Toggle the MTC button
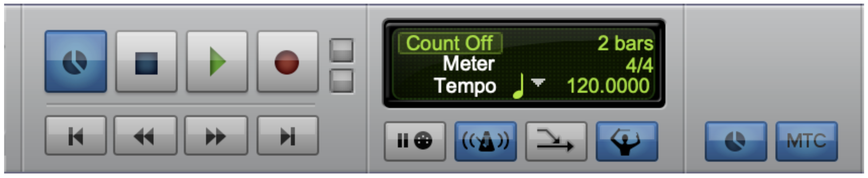 pos(807,141)
